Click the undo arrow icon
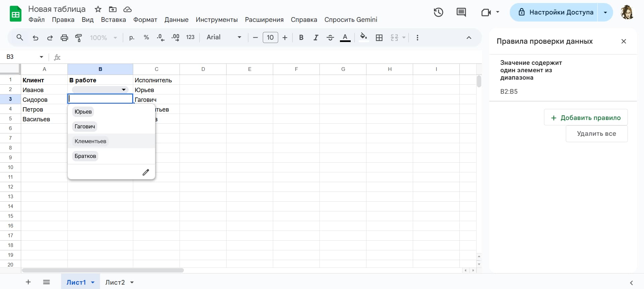Viewport: 644px width, 289px height. pos(35,38)
